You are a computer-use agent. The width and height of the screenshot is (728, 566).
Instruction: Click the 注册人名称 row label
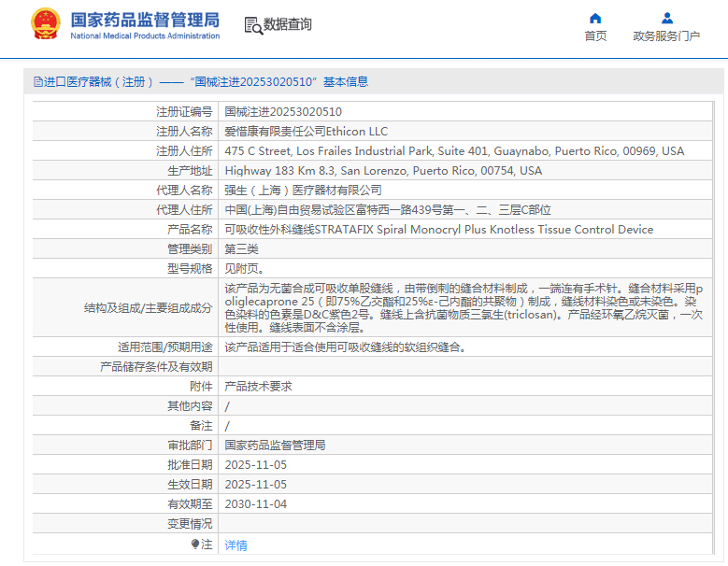(x=184, y=132)
